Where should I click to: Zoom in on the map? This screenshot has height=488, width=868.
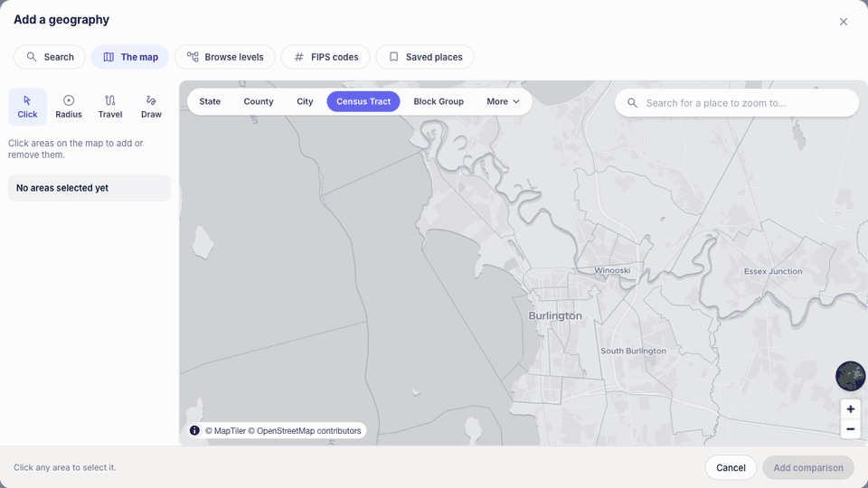pyautogui.click(x=850, y=409)
